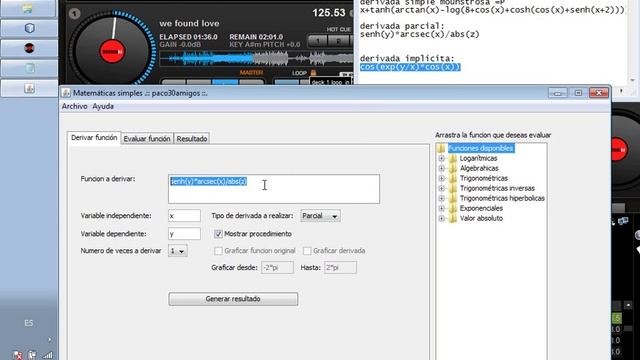
Task: Click the Funcion a derivar text box
Action: coord(273,189)
